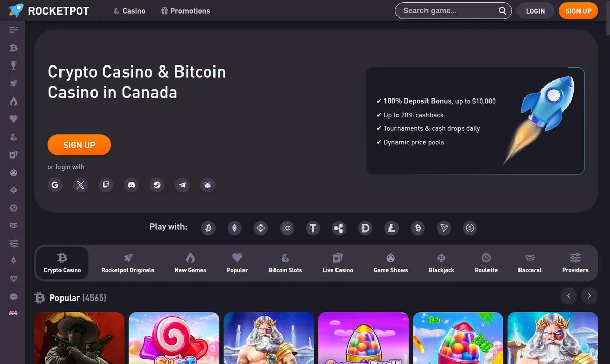Viewport: 610px width, 364px height.
Task: Open the pink candy swirl game thumbnail
Action: (x=174, y=338)
